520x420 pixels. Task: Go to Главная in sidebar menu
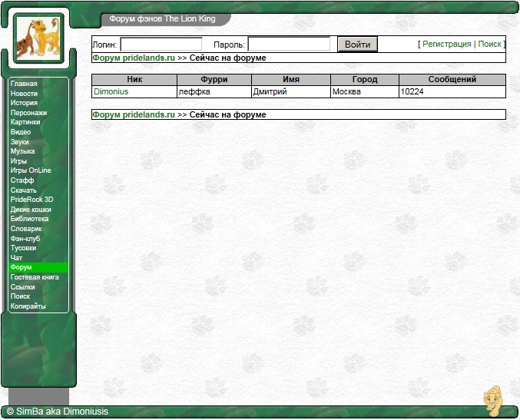(24, 84)
